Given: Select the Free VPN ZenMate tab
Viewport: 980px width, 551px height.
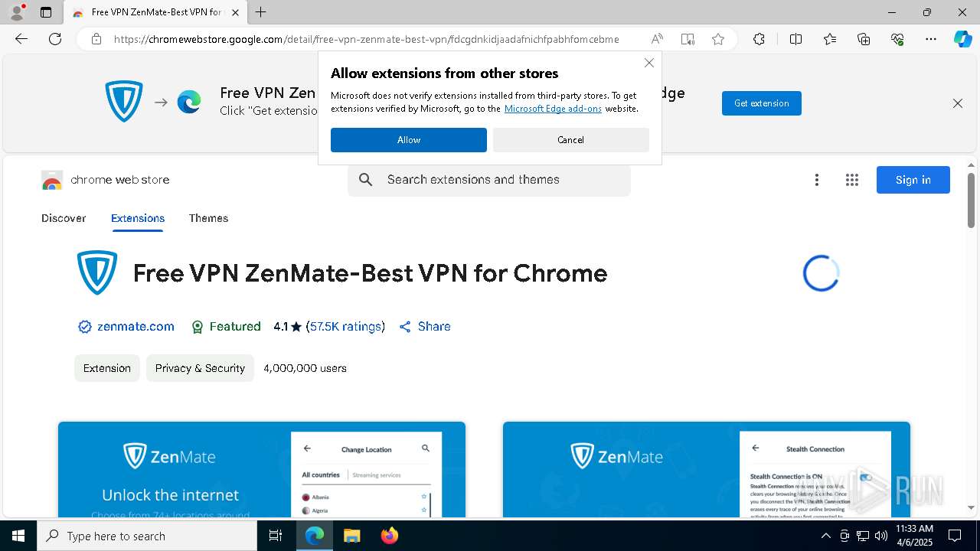Looking at the screenshot, I should pos(155,12).
